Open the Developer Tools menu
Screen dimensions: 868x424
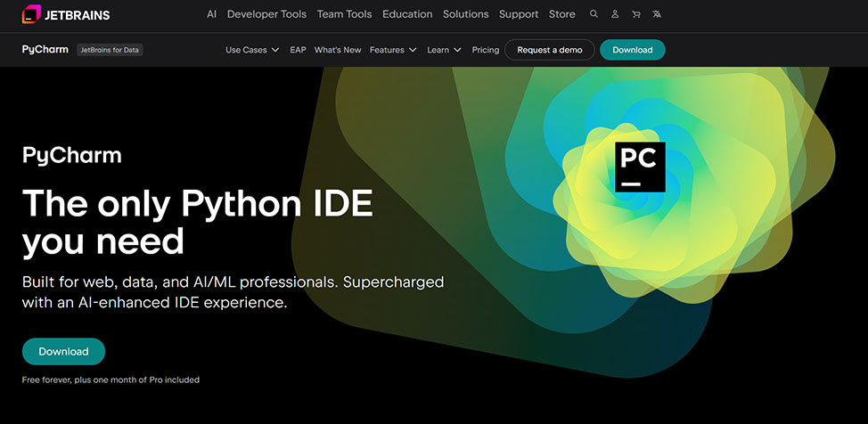point(266,14)
